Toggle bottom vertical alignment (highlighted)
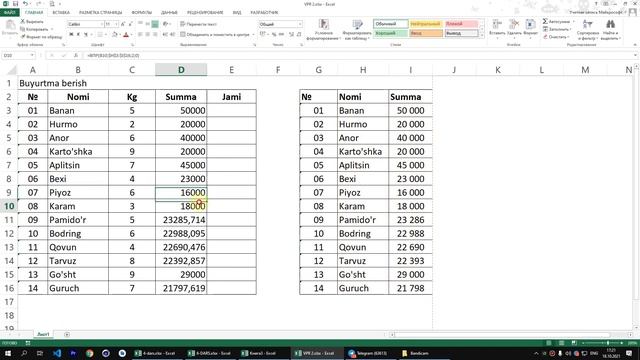 [155, 24]
